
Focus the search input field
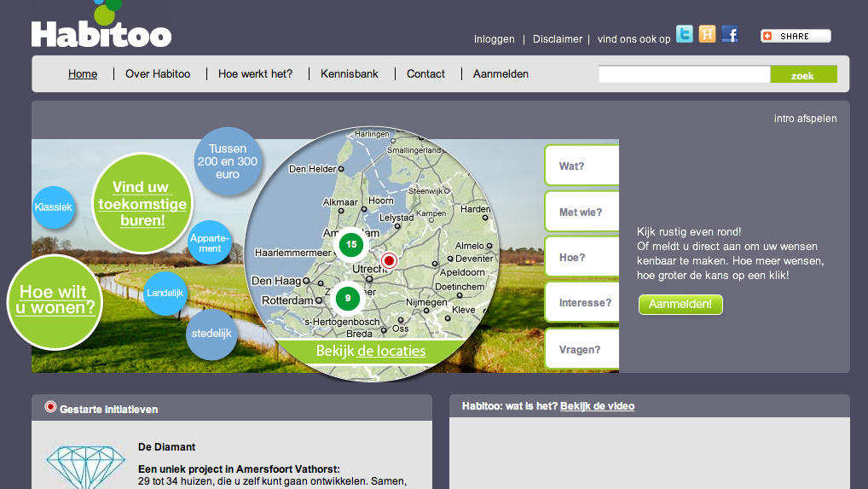pyautogui.click(x=684, y=74)
